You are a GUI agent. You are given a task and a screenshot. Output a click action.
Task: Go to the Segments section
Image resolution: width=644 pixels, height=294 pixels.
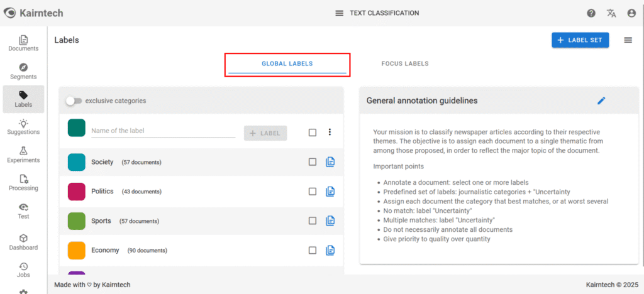click(x=23, y=71)
